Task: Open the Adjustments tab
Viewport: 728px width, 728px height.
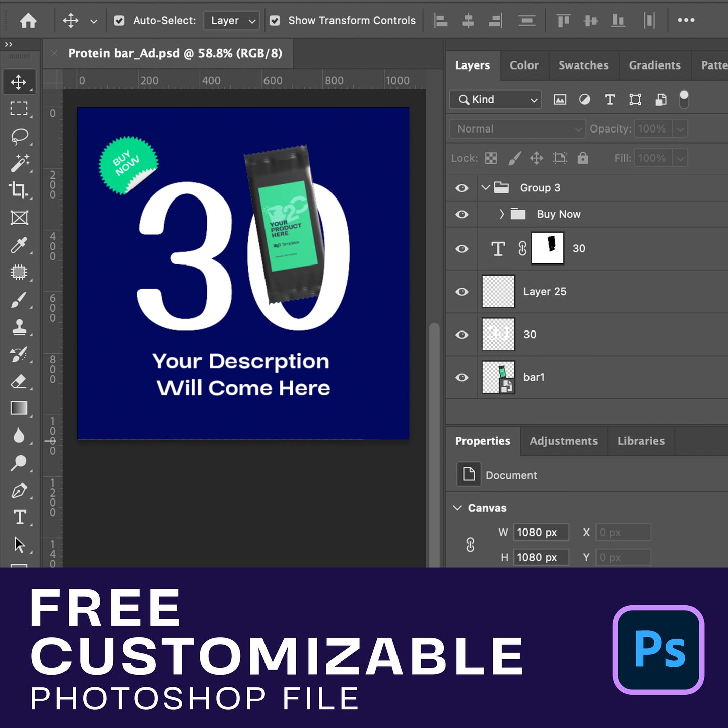Action: 563,441
